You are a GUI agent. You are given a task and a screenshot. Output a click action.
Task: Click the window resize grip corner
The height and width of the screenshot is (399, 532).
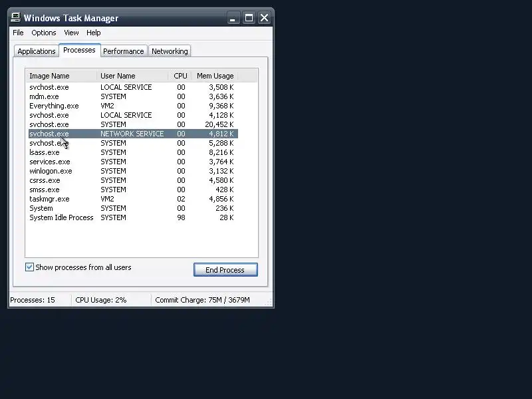tap(269, 303)
